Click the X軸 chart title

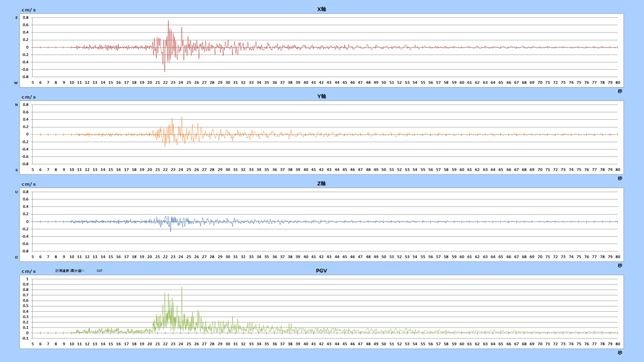pos(321,9)
